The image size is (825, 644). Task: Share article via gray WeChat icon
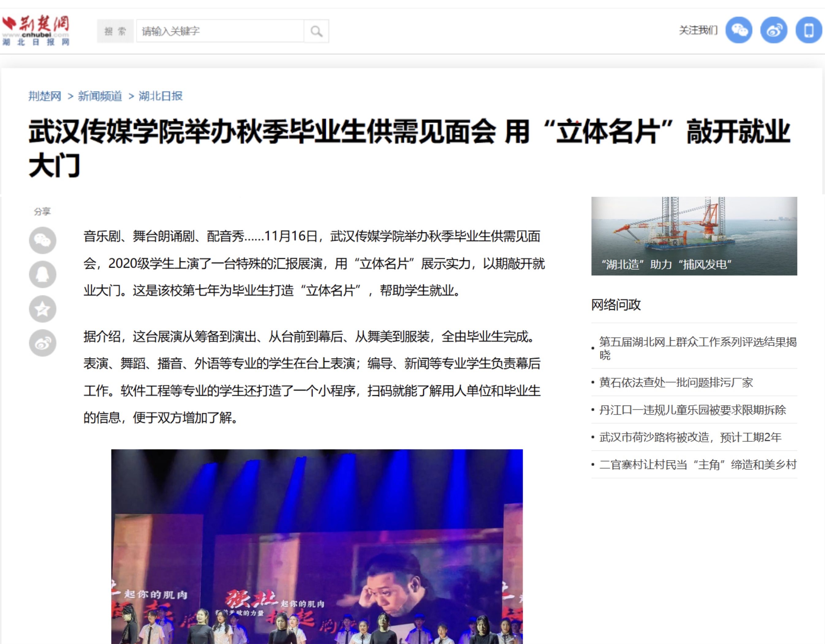click(x=43, y=240)
